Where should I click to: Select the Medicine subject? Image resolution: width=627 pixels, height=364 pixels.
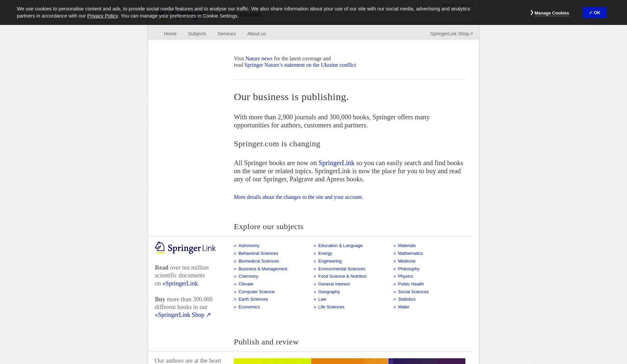tap(406, 261)
